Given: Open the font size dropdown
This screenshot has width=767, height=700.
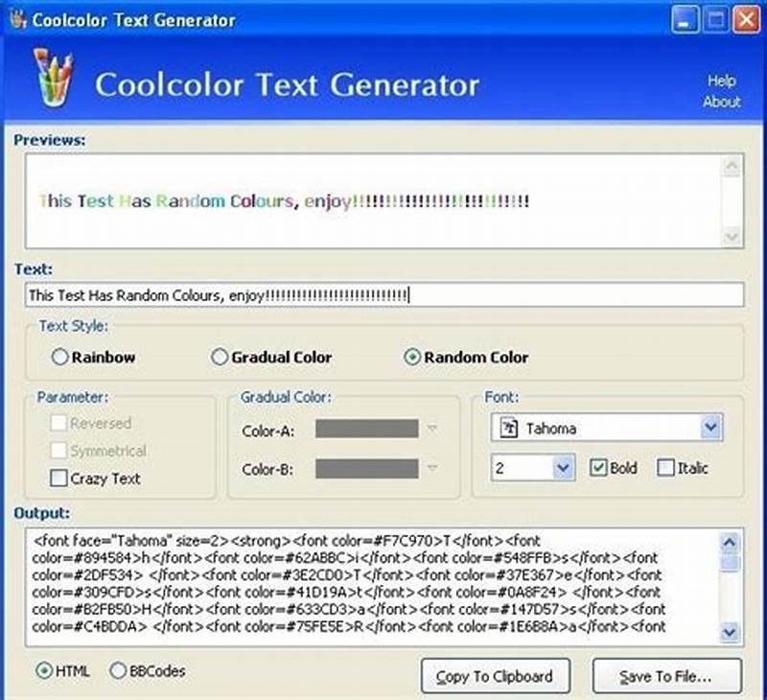Looking at the screenshot, I should 561,468.
